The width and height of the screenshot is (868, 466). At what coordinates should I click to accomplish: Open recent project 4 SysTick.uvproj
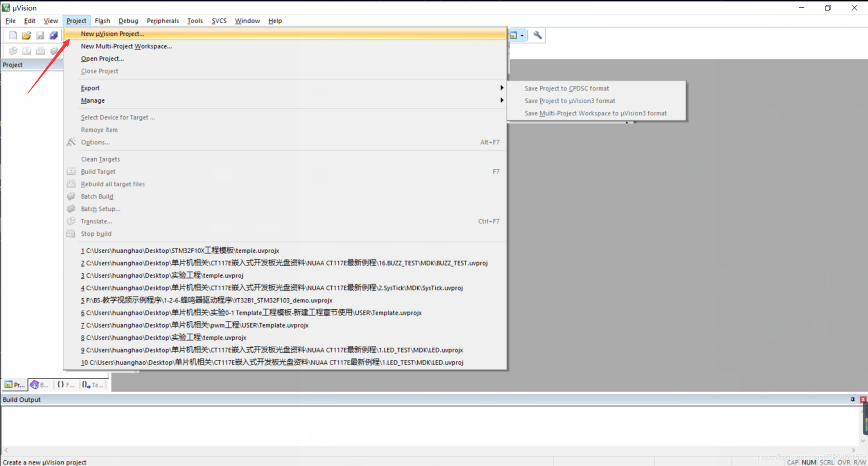click(285, 288)
